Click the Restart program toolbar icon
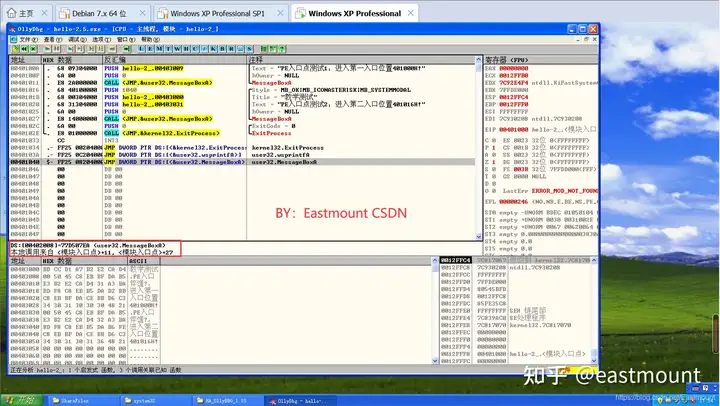The height and width of the screenshot is (406, 720). [x=24, y=49]
